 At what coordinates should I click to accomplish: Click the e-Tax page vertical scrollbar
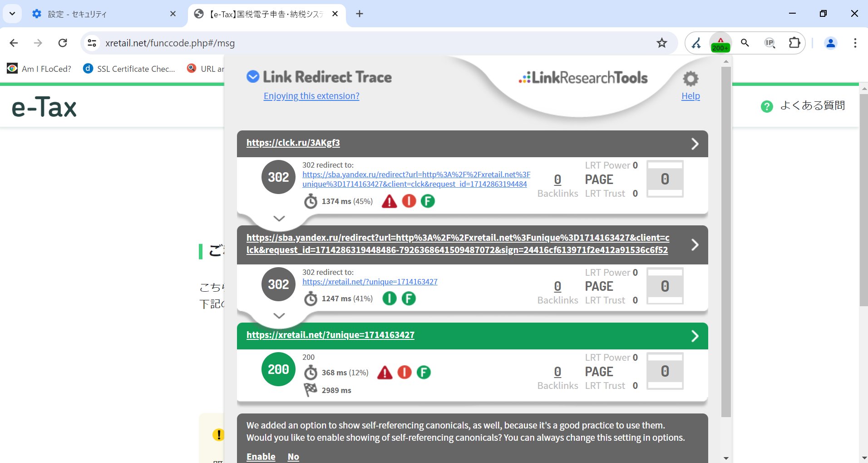click(863, 200)
